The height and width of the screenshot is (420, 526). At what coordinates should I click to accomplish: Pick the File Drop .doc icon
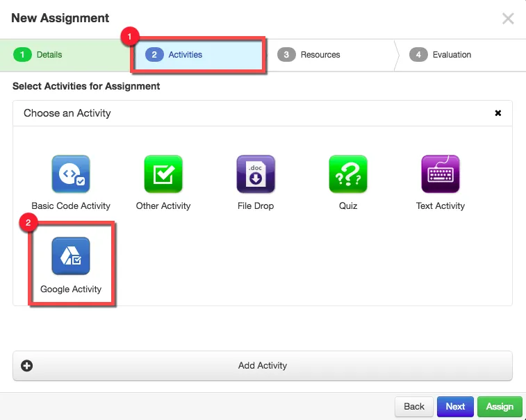click(x=256, y=174)
